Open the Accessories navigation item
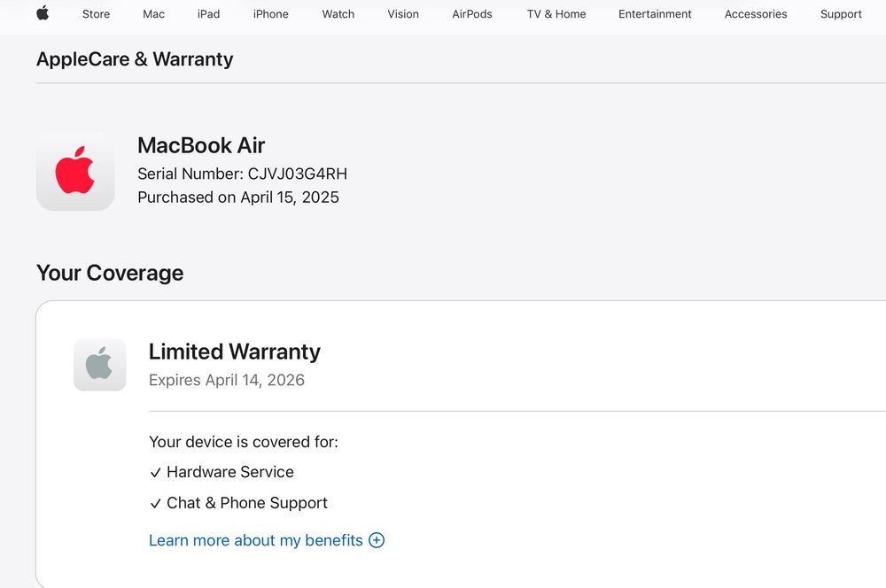The width and height of the screenshot is (886, 588). coord(756,14)
